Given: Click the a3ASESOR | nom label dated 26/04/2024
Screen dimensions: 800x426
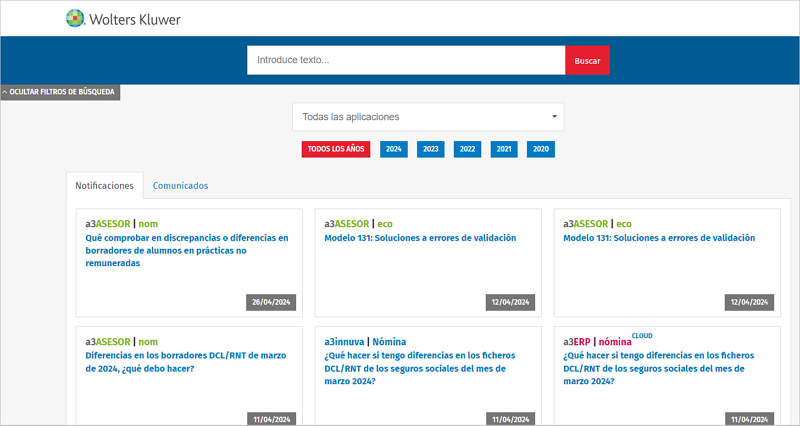Looking at the screenshot, I should point(121,223).
